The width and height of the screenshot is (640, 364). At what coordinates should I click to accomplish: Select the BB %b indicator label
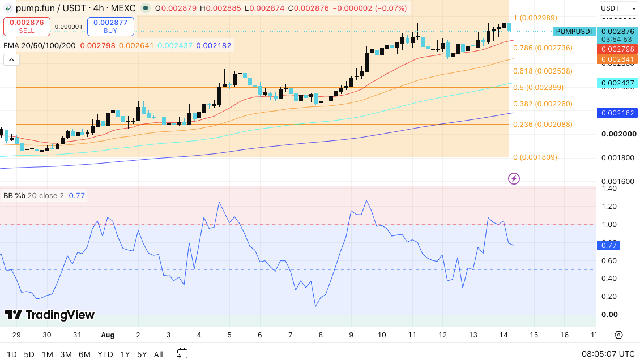(x=33, y=195)
